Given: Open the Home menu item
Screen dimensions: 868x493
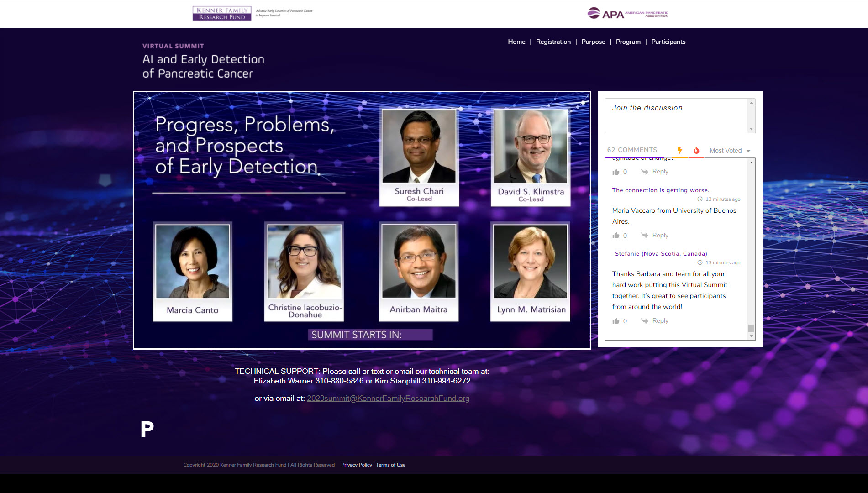Looking at the screenshot, I should click(516, 42).
